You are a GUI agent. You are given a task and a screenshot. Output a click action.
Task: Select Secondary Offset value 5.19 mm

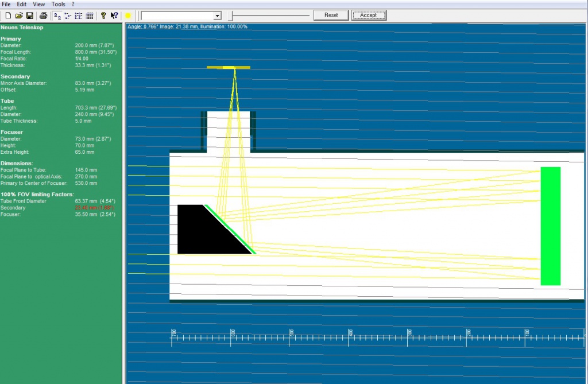coord(84,90)
